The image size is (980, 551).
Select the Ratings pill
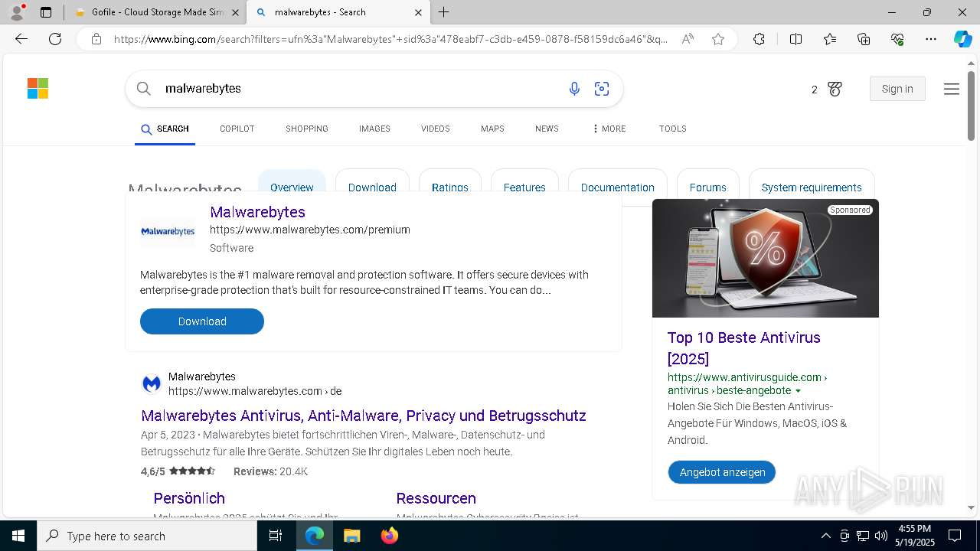(x=450, y=183)
